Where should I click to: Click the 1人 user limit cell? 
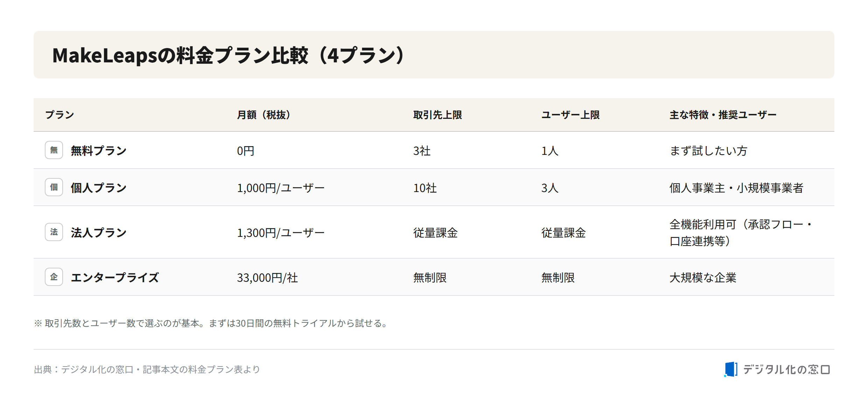pyautogui.click(x=550, y=151)
